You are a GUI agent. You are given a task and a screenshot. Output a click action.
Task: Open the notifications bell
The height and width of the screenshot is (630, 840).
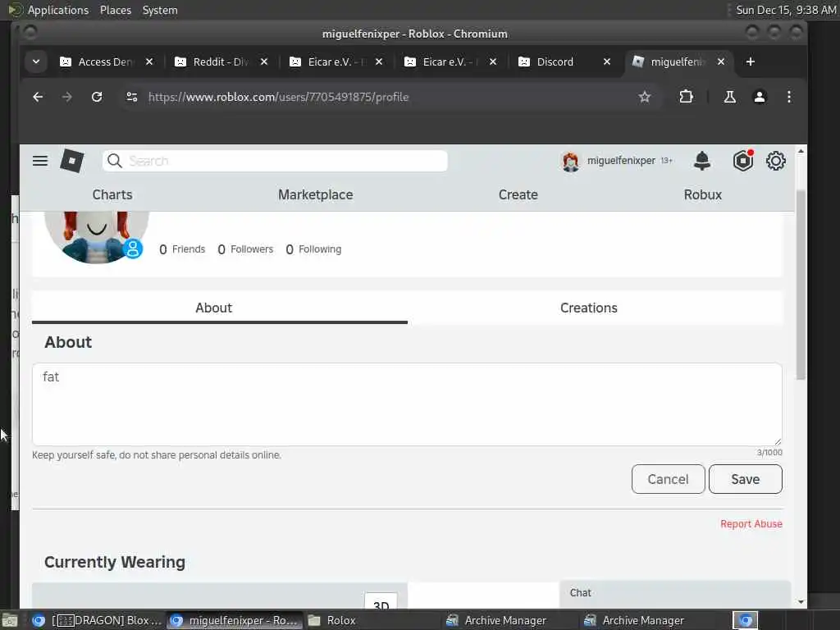[702, 161]
